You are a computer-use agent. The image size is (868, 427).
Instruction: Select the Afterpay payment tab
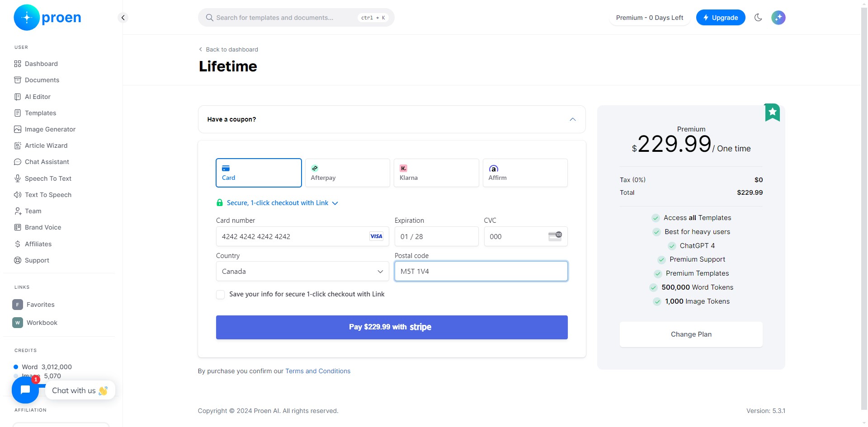tap(347, 173)
